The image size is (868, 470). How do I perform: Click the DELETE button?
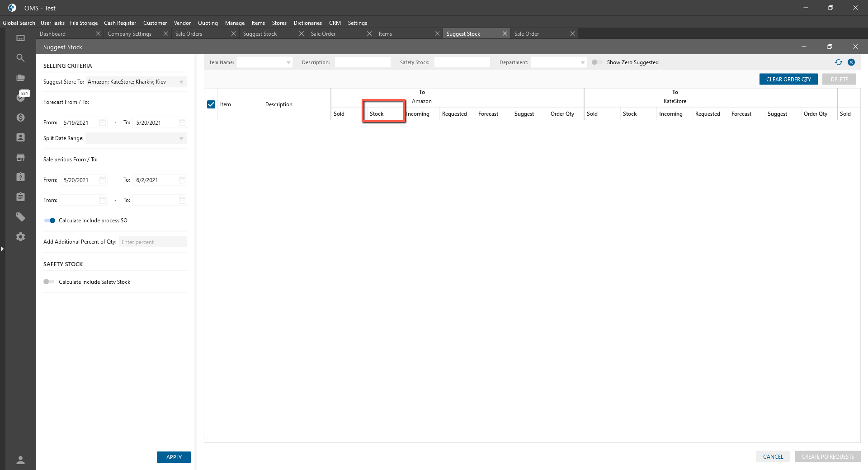(x=840, y=79)
